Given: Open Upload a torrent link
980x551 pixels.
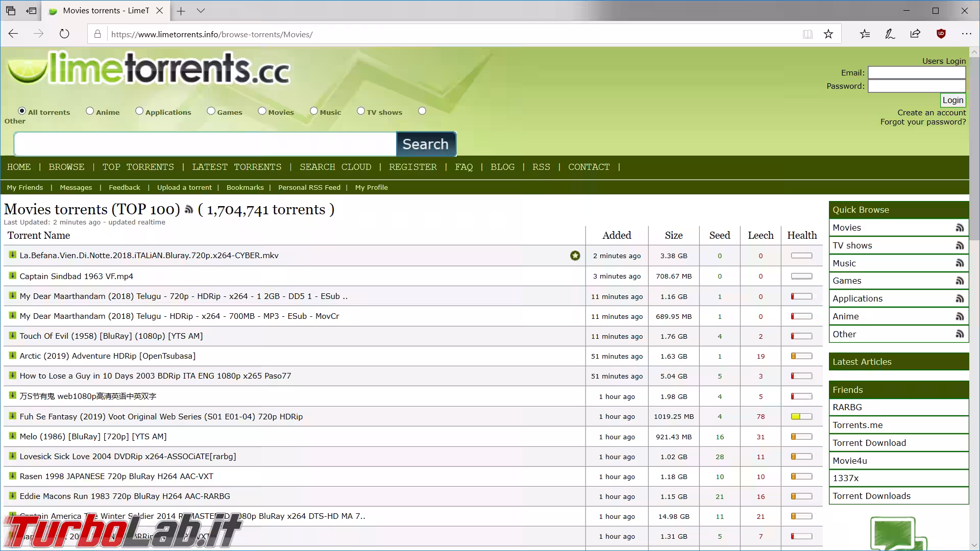Looking at the screenshot, I should point(184,188).
